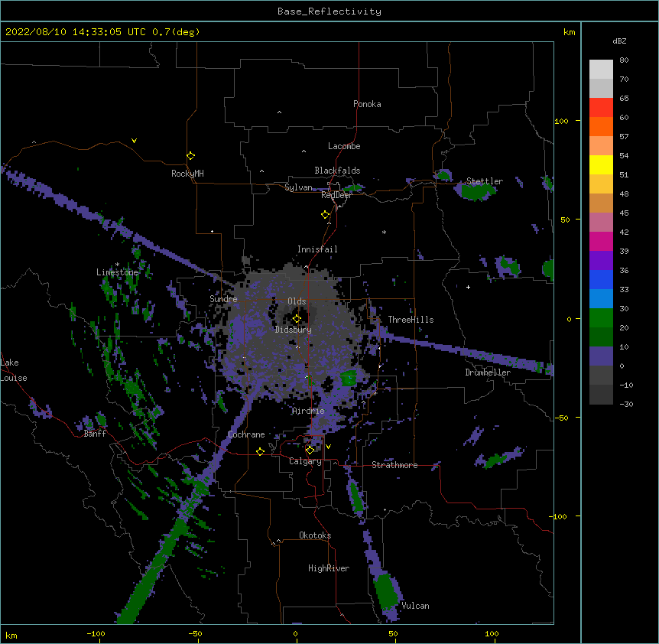Screen dimensions: 659x644
Task: Click the Calgary city label
Action: coord(305,461)
